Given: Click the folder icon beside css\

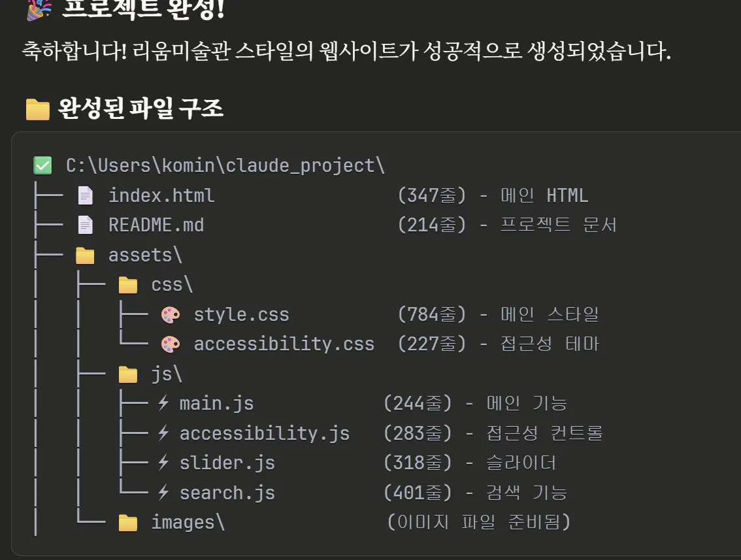Looking at the screenshot, I should (x=127, y=286).
